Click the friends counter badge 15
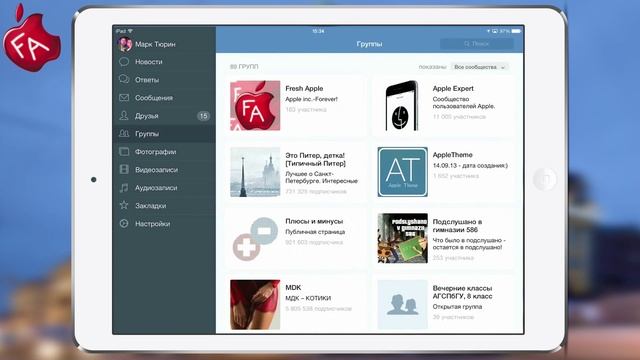640x360 pixels. click(x=203, y=116)
